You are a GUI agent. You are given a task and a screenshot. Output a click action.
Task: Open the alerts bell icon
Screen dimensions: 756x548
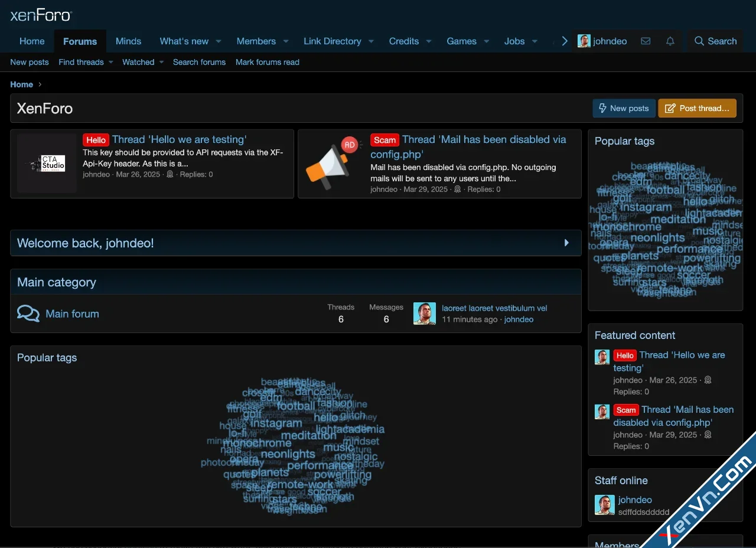click(670, 41)
